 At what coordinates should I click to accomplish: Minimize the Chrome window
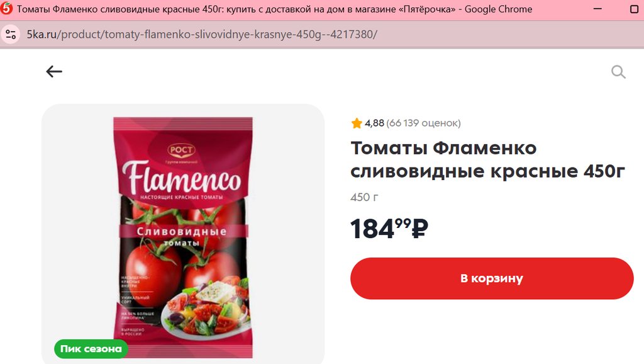(x=597, y=9)
